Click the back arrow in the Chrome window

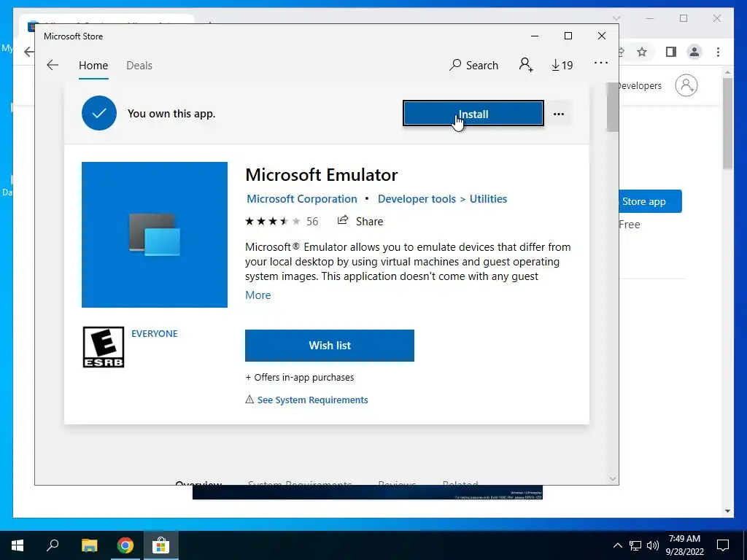(28, 52)
